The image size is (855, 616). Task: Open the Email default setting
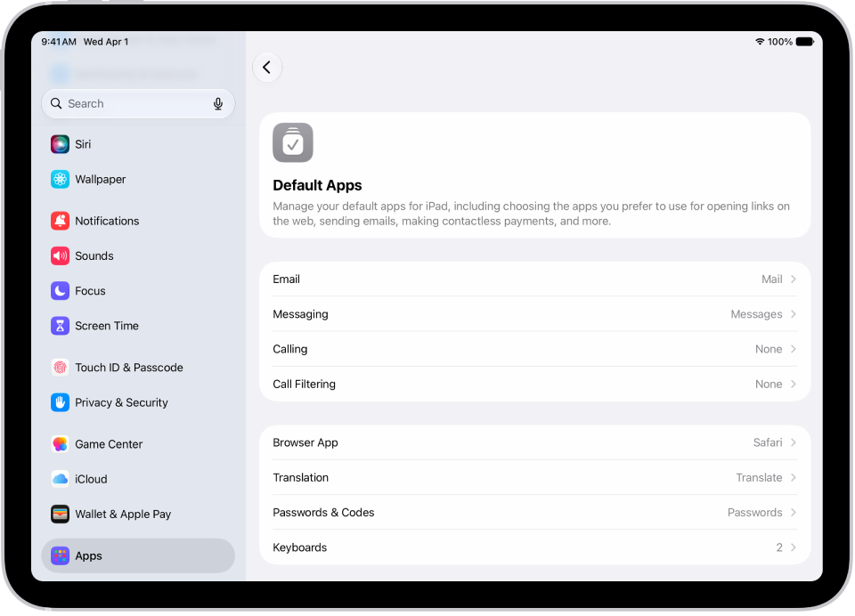(535, 280)
